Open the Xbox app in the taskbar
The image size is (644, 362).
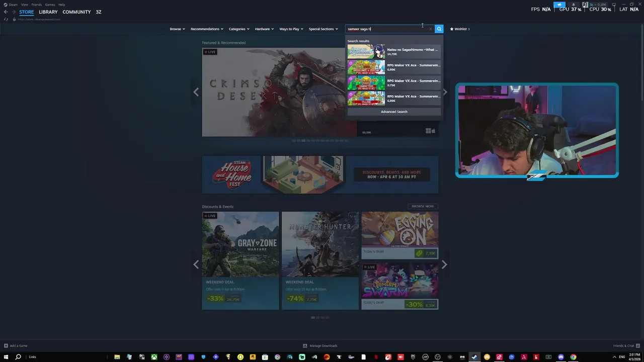click(x=154, y=357)
